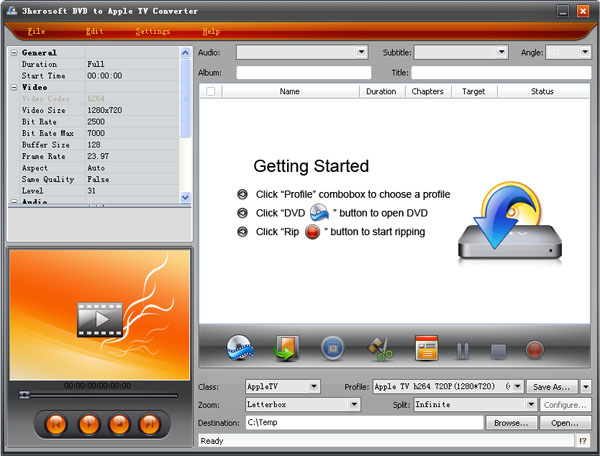This screenshot has height=456, width=600.
Task: Click the blue circular square toolbar icon
Action: click(333, 349)
